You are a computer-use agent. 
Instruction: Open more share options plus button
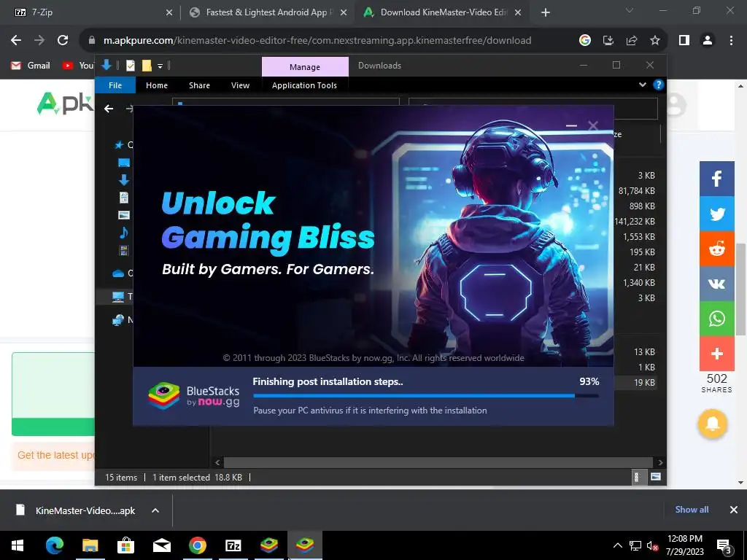tap(717, 354)
